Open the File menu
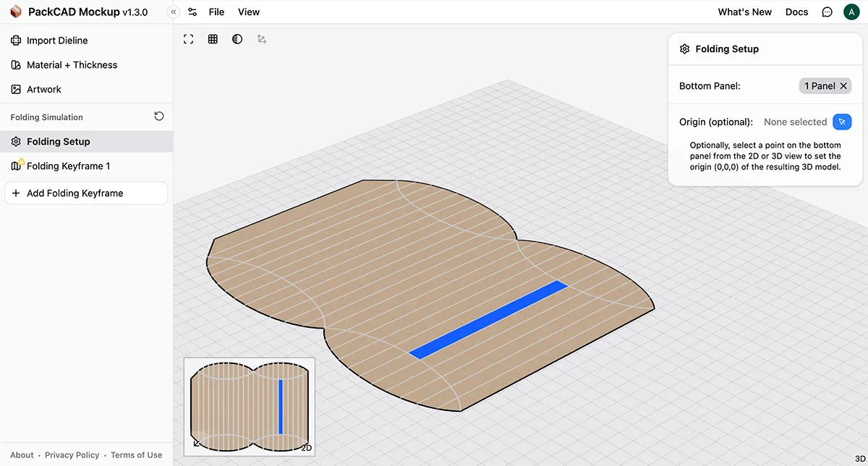The image size is (868, 466). coord(216,12)
